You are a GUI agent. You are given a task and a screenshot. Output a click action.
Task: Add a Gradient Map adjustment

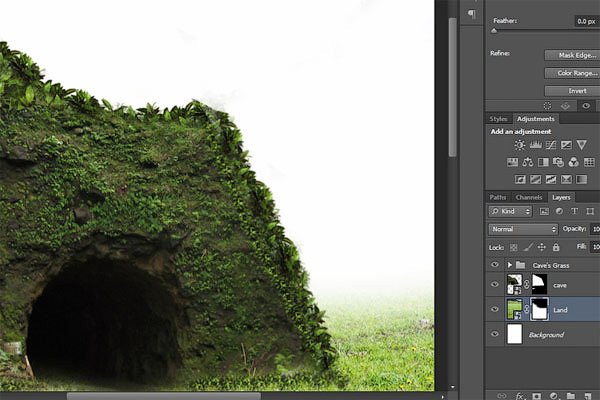[581, 179]
